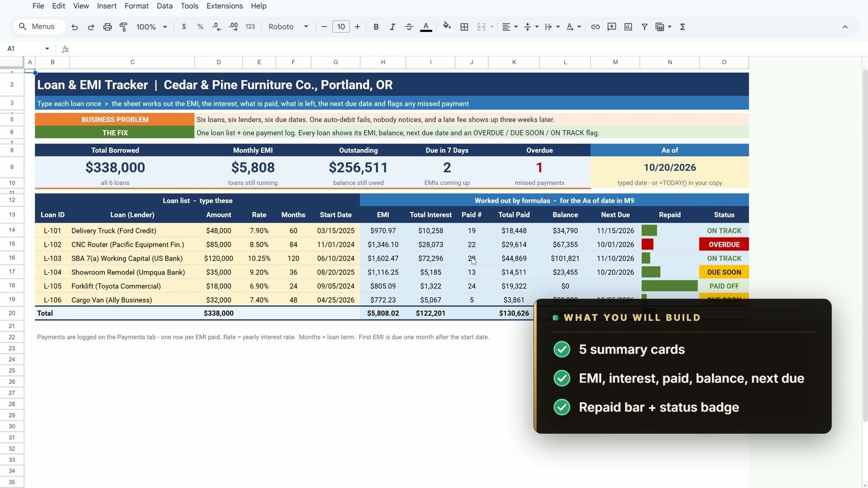Activate the Paint format tool
This screenshot has height=488, width=868.
124,27
